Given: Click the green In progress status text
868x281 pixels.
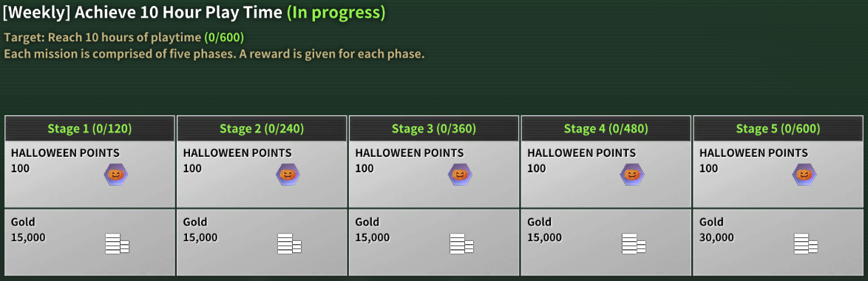Looking at the screenshot, I should (336, 13).
